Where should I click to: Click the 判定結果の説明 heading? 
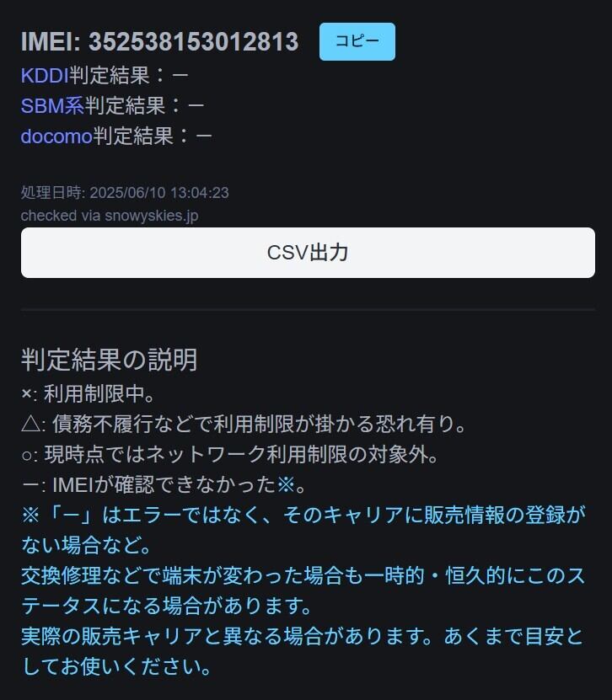click(x=110, y=360)
